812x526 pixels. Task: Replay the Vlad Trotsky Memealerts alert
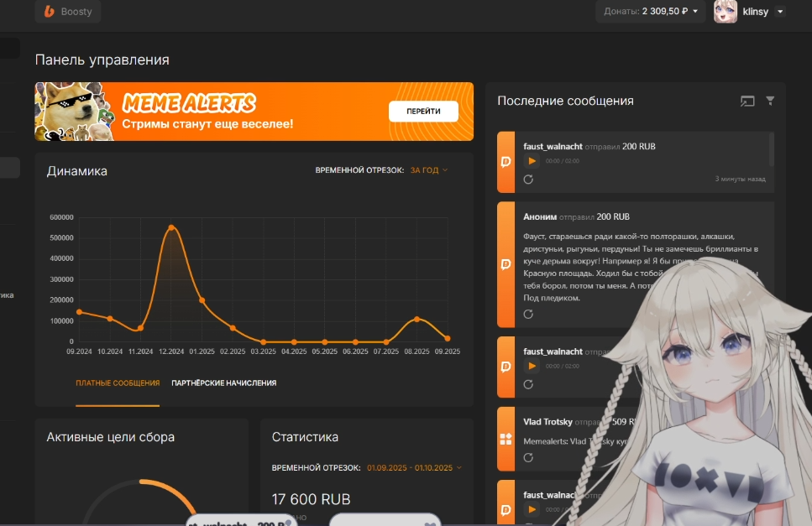coord(528,458)
